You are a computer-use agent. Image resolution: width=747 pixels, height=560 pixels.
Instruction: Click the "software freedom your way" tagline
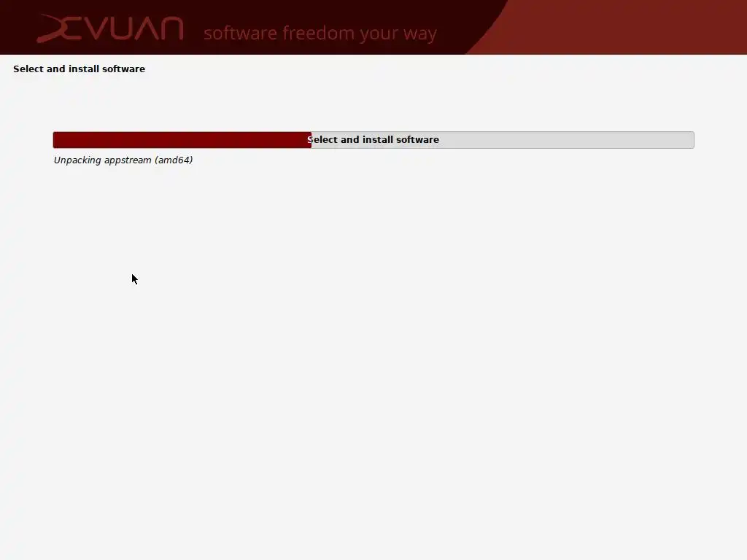pyautogui.click(x=320, y=34)
